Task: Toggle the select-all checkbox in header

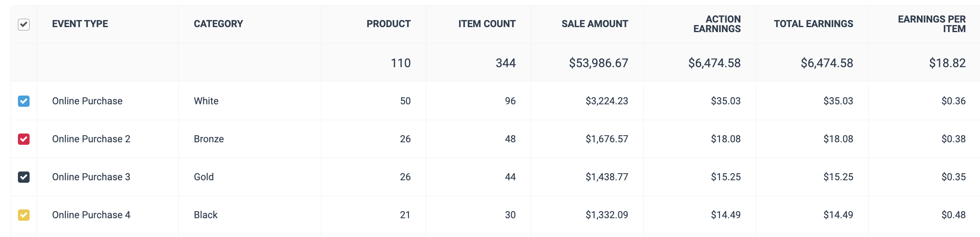Action: (x=24, y=25)
